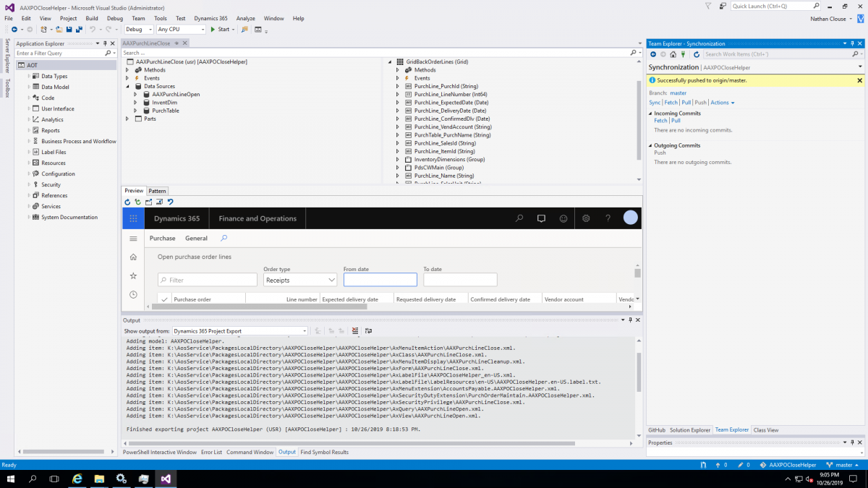Expand the Data Types node in AOT
Viewport: 868px width, 488px height.
point(30,76)
